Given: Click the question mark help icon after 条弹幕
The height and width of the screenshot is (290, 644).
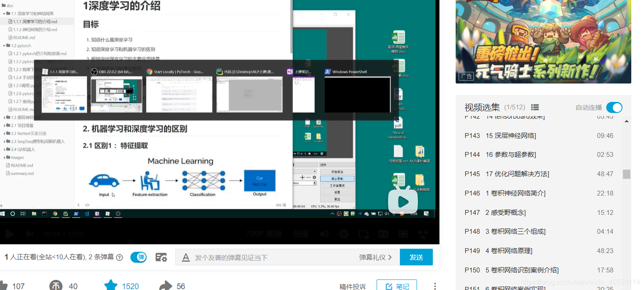Looking at the screenshot, I should tap(119, 257).
